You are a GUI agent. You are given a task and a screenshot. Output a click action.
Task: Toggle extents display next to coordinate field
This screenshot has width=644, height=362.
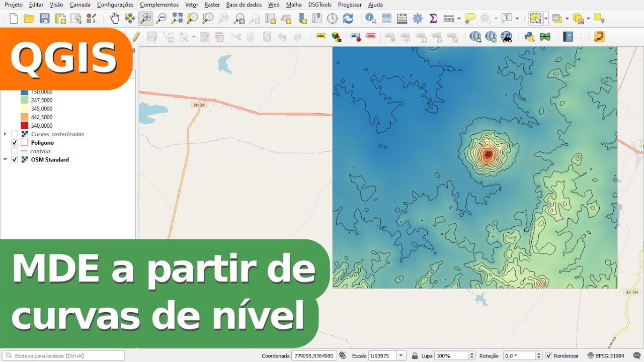coord(343,356)
